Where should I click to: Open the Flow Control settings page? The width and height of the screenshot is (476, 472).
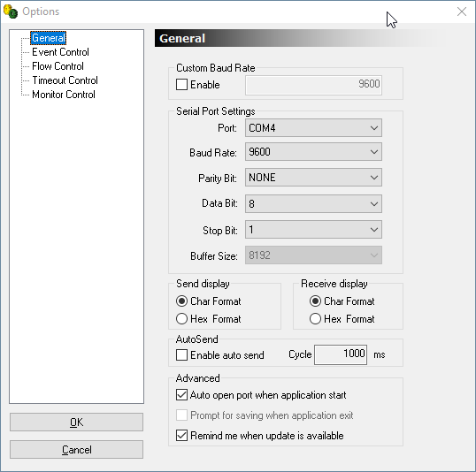point(58,66)
